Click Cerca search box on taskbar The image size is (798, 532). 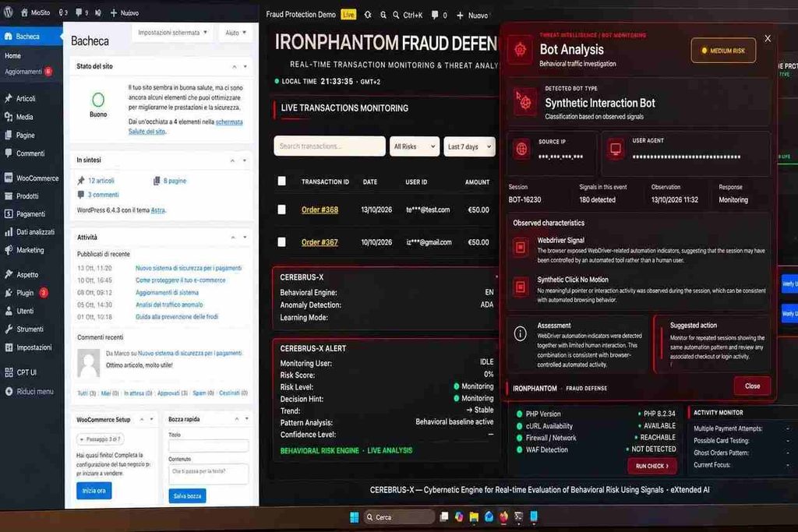pyautogui.click(x=400, y=517)
